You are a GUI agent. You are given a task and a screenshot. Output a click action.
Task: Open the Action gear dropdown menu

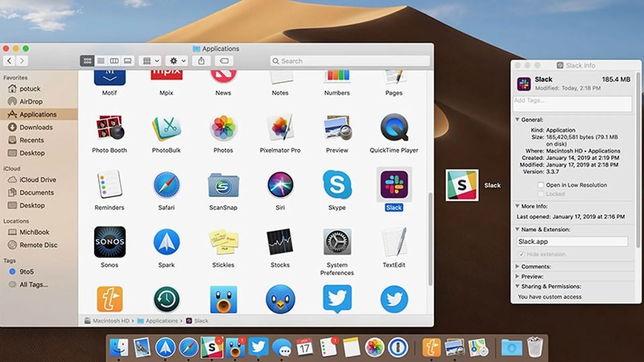177,61
